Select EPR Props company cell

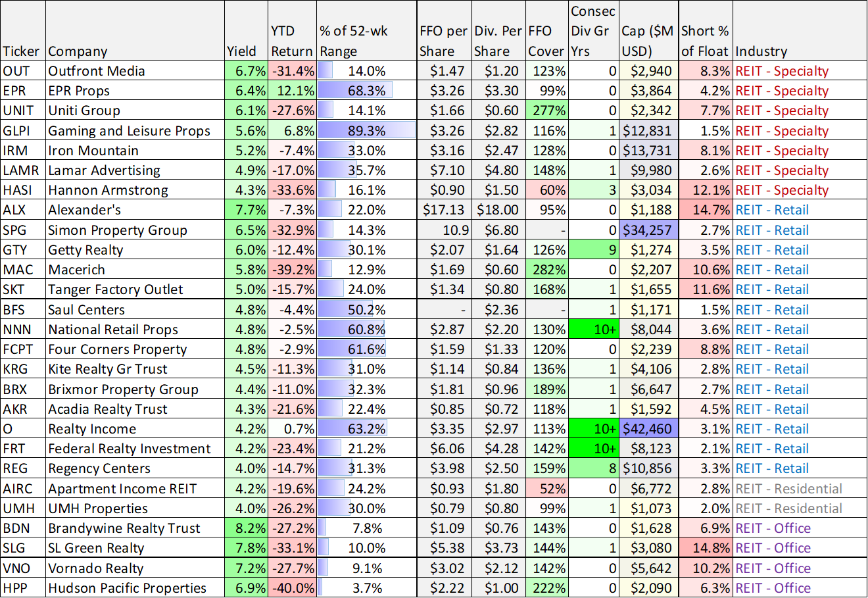(135, 91)
